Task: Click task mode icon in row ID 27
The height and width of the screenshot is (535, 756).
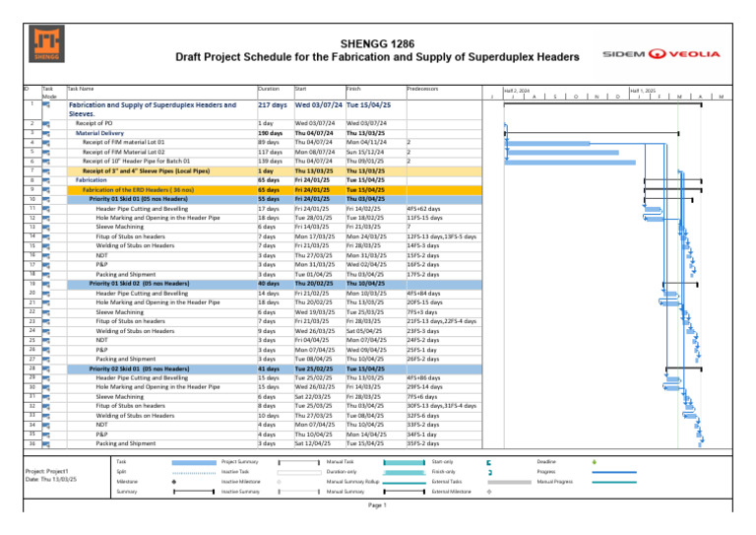Action: [46, 360]
